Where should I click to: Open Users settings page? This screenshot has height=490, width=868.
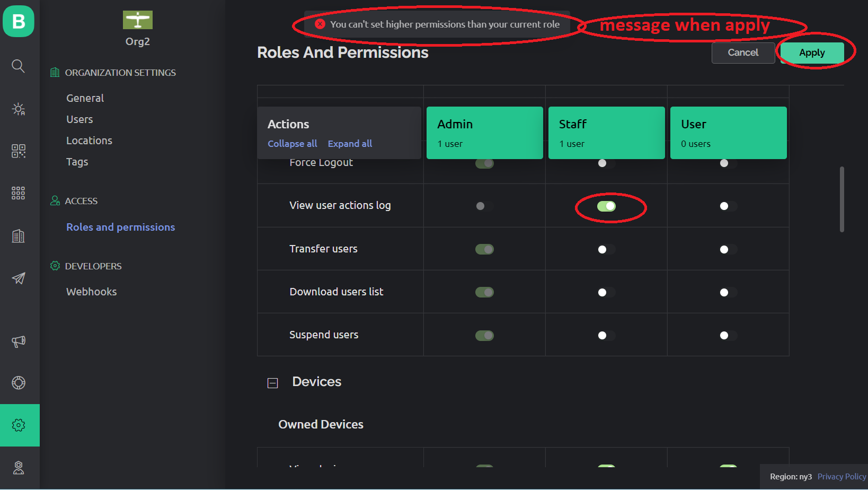(x=79, y=119)
